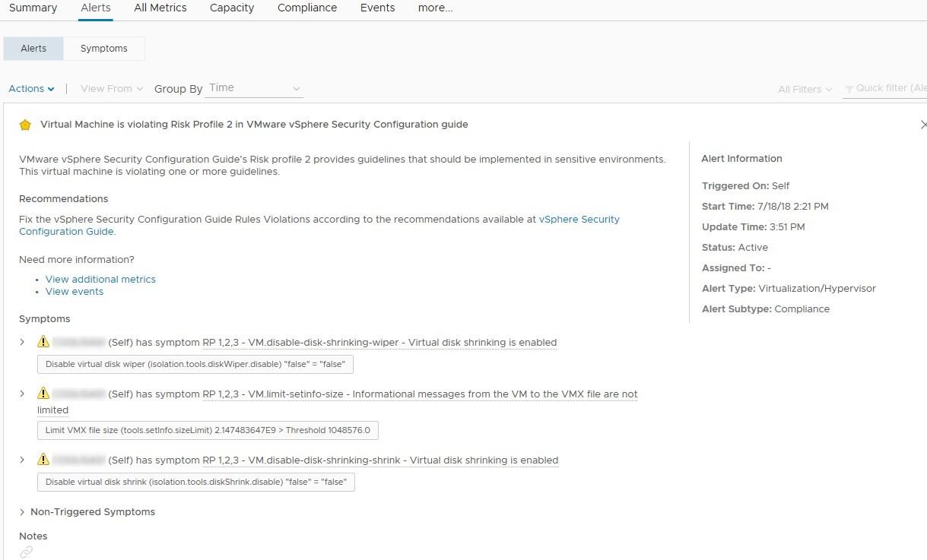Click the Symptoms section heading
This screenshot has width=927, height=560.
pos(45,319)
